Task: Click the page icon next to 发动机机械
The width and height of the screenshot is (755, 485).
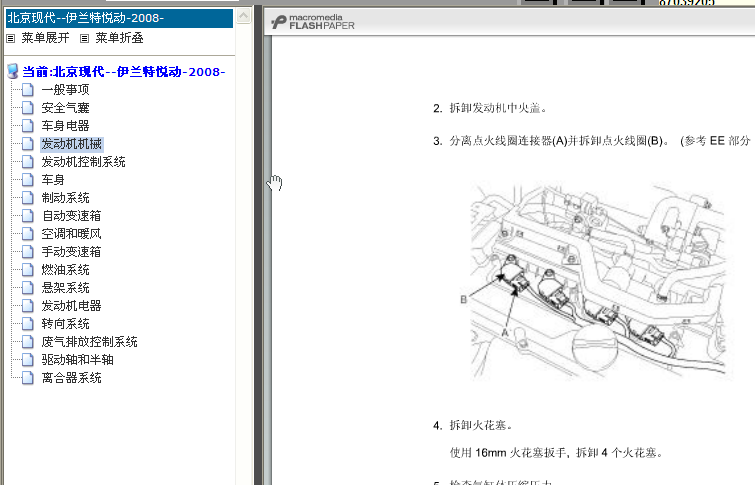Action: 28,144
